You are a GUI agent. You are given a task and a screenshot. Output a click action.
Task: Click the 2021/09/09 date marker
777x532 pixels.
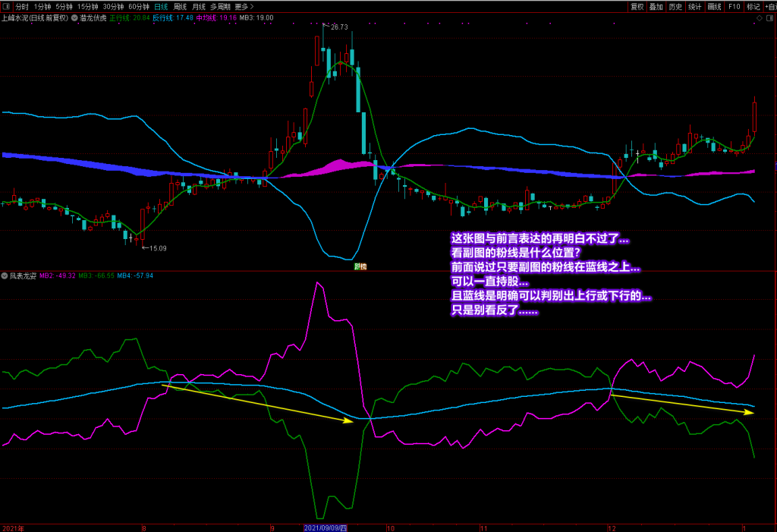tap(326, 528)
